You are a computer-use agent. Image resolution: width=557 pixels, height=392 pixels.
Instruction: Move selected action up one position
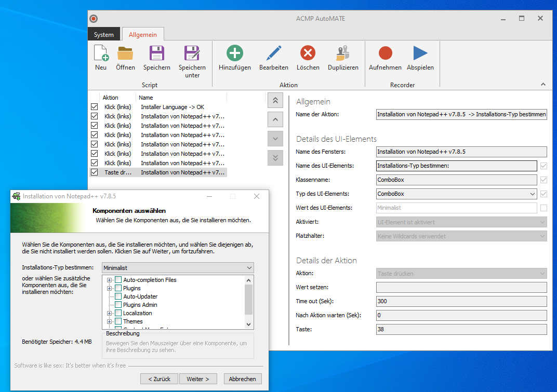(x=275, y=119)
